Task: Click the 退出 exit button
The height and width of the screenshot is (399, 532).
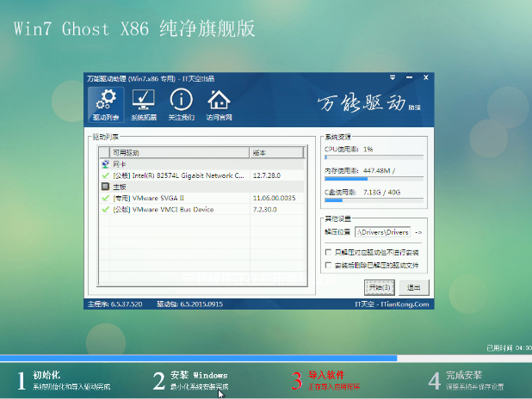Action: pyautogui.click(x=414, y=287)
